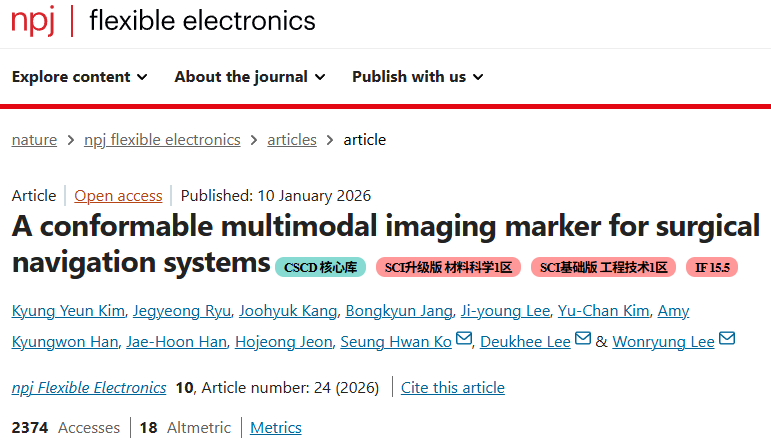Open the italic npj Flexible Electronics journal link
The height and width of the screenshot is (441, 771).
[x=89, y=387]
